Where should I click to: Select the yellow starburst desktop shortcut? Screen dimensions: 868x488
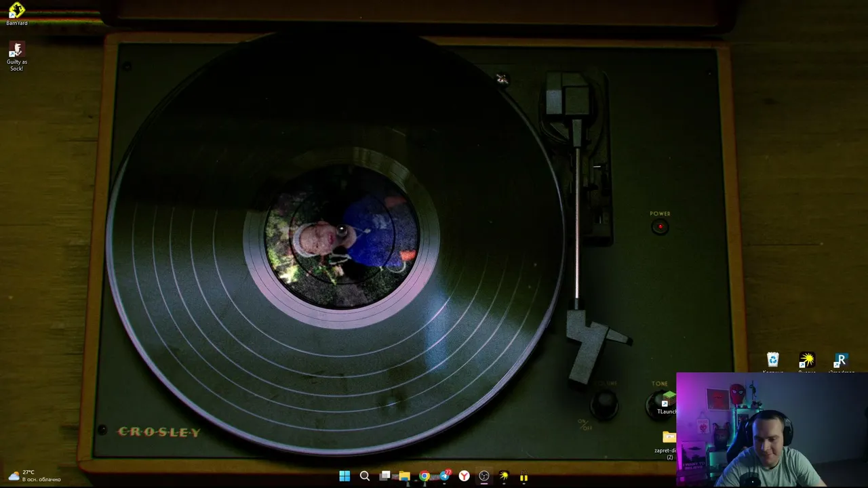pos(807,362)
